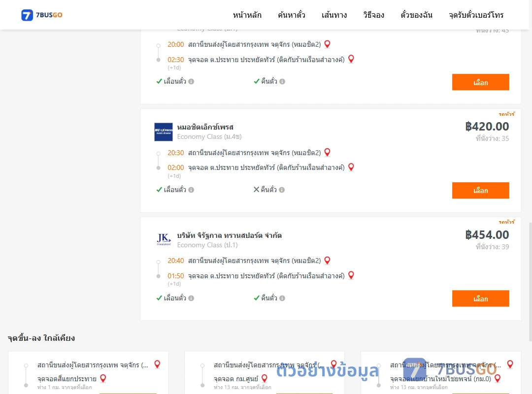The width and height of the screenshot is (532, 394).
Task: Open คืนตั๋ว info icon on หมอชิตเอ็กซ์เพรส trip
Action: [x=282, y=190]
